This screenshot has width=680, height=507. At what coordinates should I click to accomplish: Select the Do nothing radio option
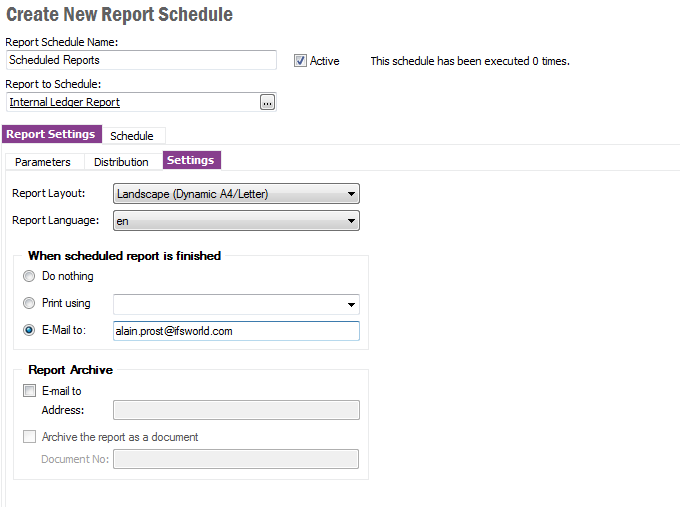(x=29, y=276)
